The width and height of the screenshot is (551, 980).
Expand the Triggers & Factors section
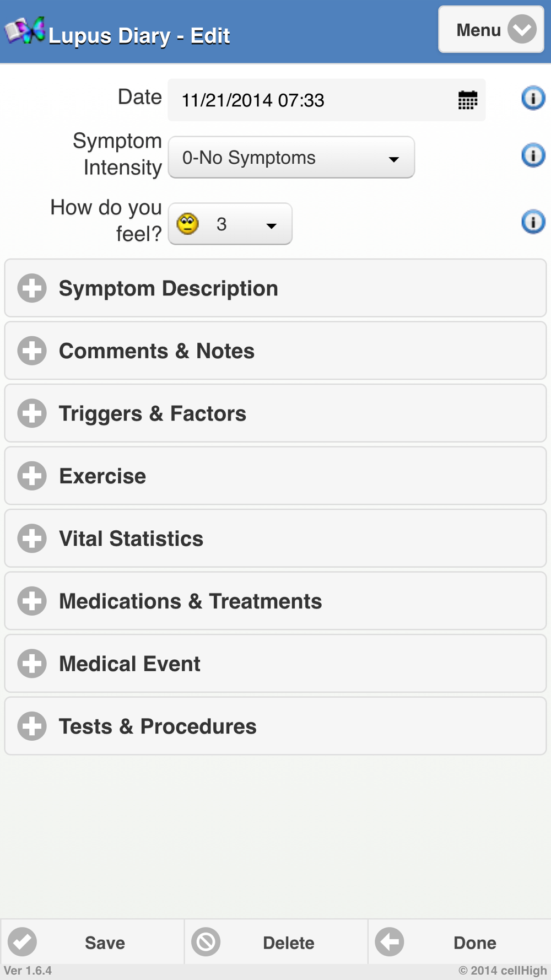(275, 413)
